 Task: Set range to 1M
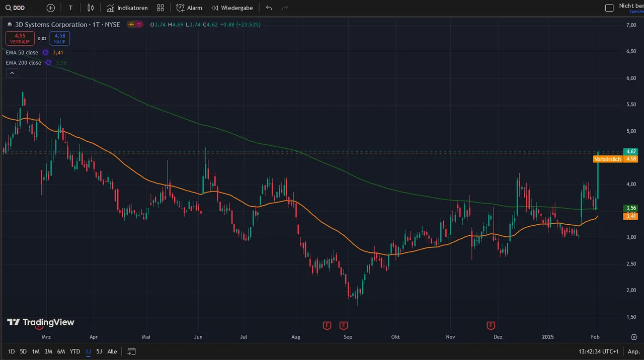tap(36, 351)
